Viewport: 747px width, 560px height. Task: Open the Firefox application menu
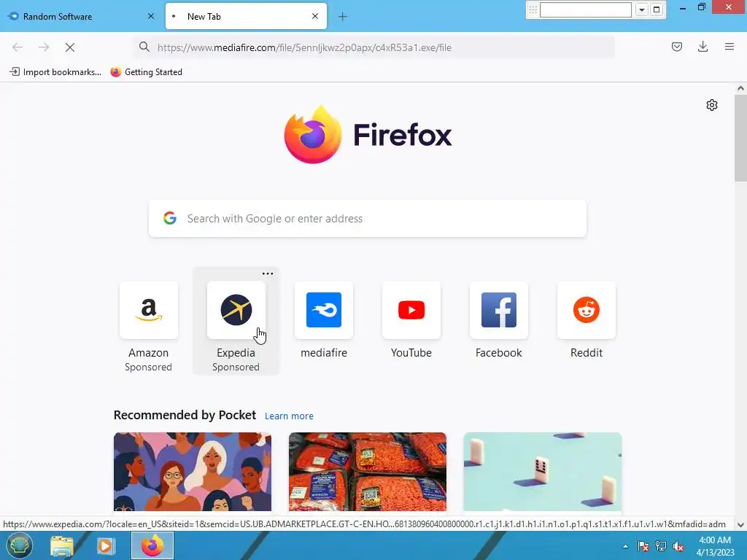coord(729,47)
